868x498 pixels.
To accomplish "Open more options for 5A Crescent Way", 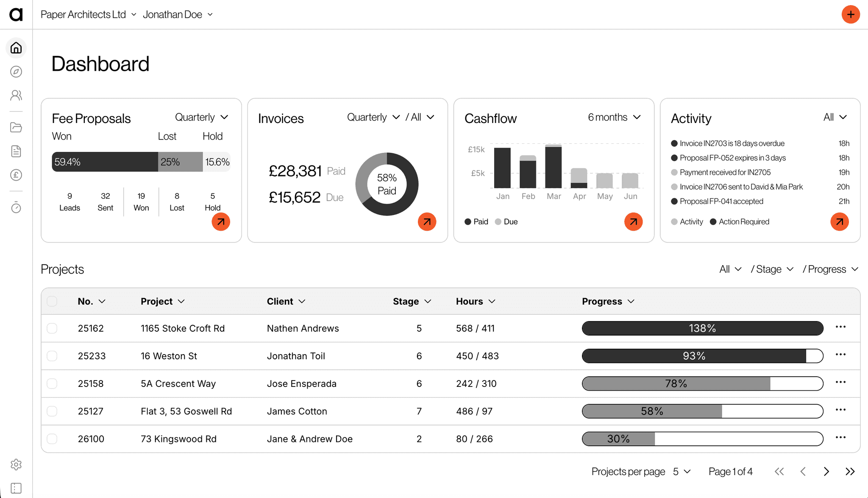I will pyautogui.click(x=841, y=382).
